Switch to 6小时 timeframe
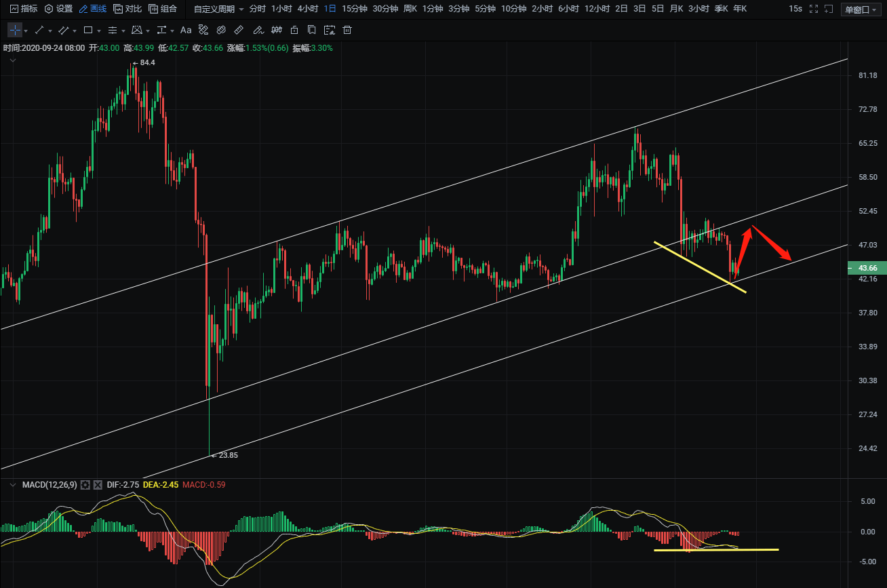Screen dimensions: 887x588 point(569,9)
